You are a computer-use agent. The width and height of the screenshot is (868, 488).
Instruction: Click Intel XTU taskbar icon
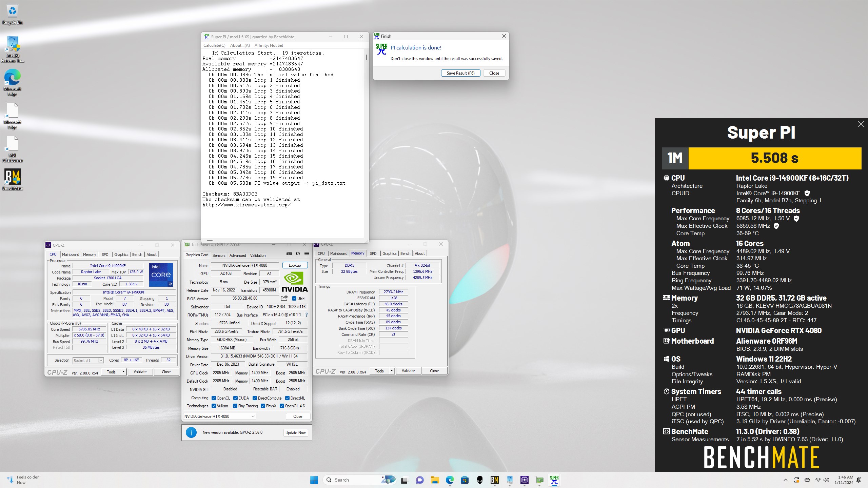[x=510, y=480]
